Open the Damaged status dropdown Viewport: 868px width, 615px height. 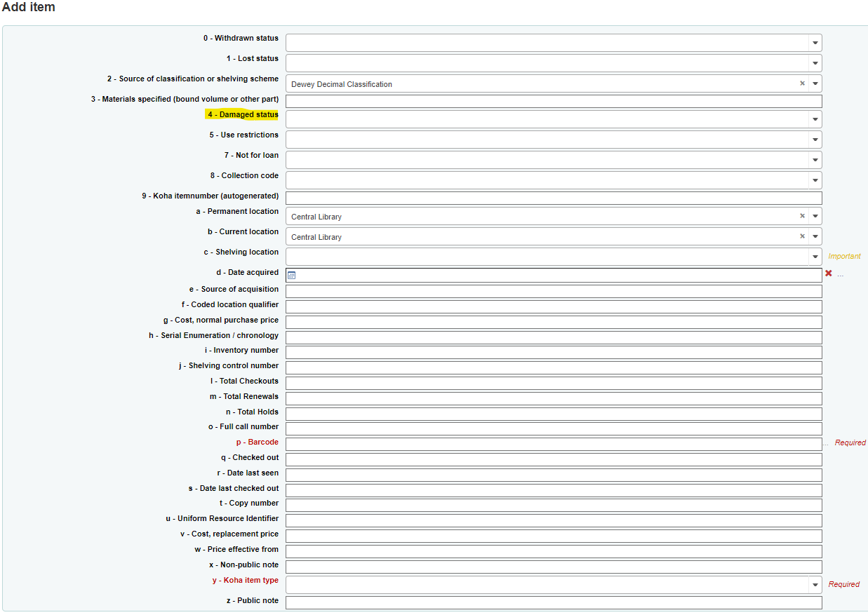[x=815, y=119]
